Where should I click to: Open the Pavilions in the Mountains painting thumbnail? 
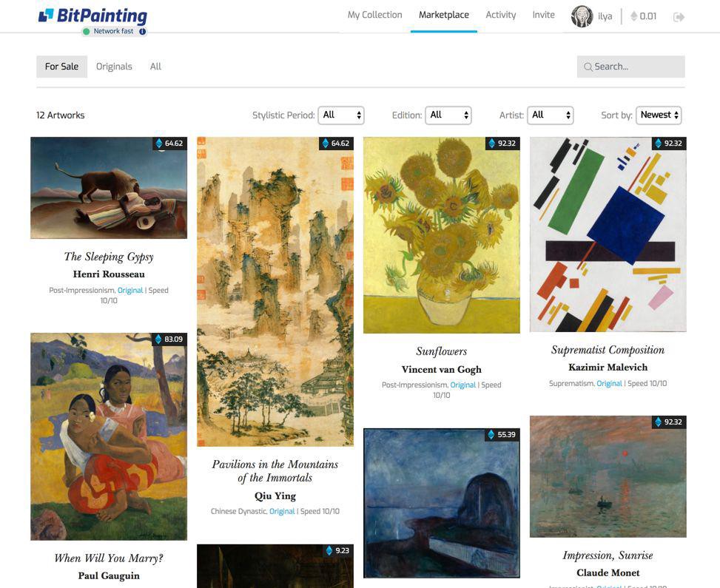275,291
